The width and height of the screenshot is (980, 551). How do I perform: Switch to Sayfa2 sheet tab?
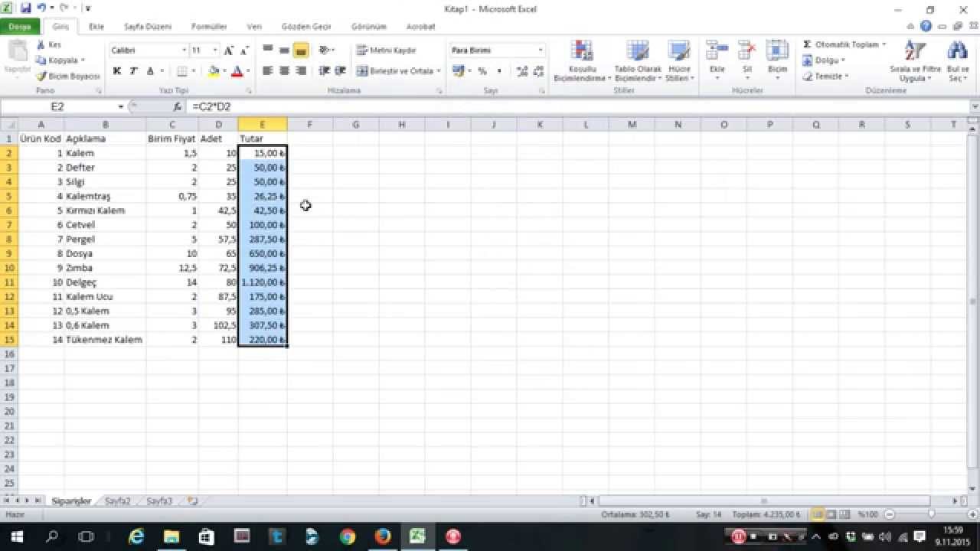click(117, 501)
